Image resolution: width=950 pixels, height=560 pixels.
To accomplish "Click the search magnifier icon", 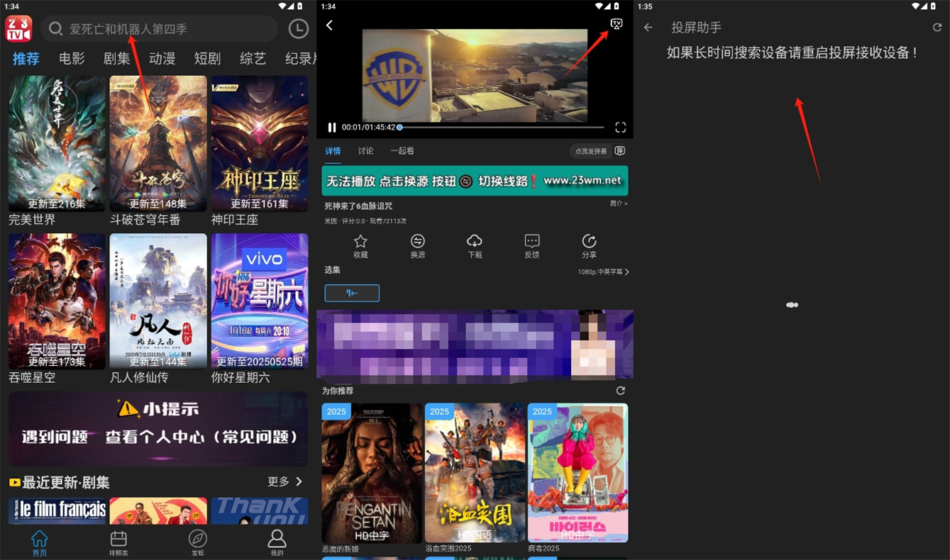I will click(55, 29).
